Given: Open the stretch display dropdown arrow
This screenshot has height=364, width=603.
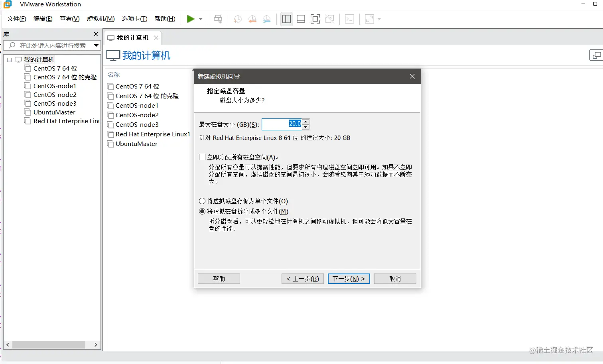Looking at the screenshot, I should pos(379,19).
